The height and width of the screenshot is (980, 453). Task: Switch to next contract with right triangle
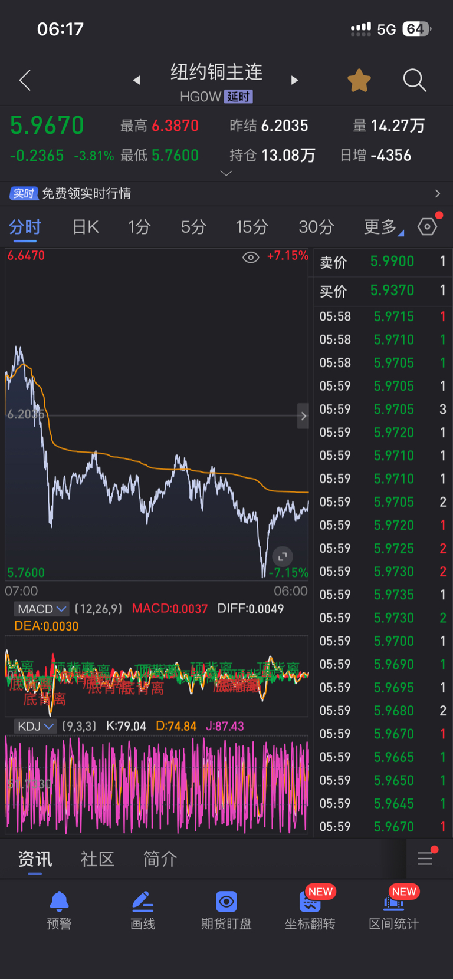pos(294,80)
